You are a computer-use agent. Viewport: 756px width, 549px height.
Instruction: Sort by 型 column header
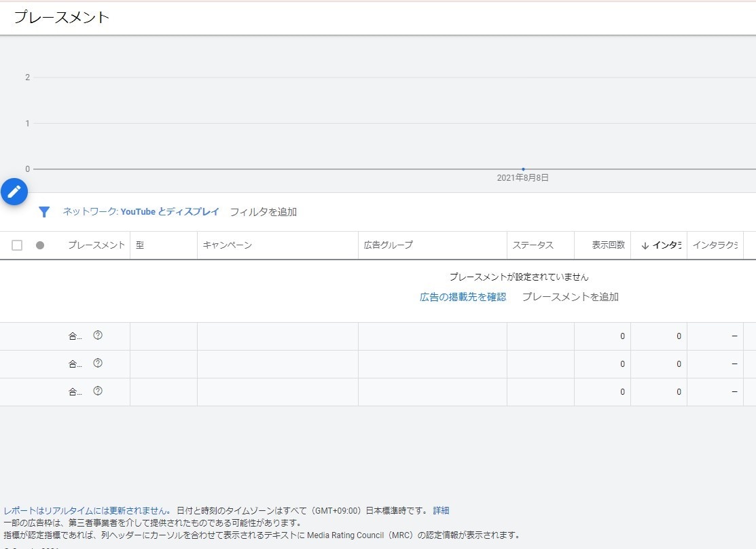[140, 245]
